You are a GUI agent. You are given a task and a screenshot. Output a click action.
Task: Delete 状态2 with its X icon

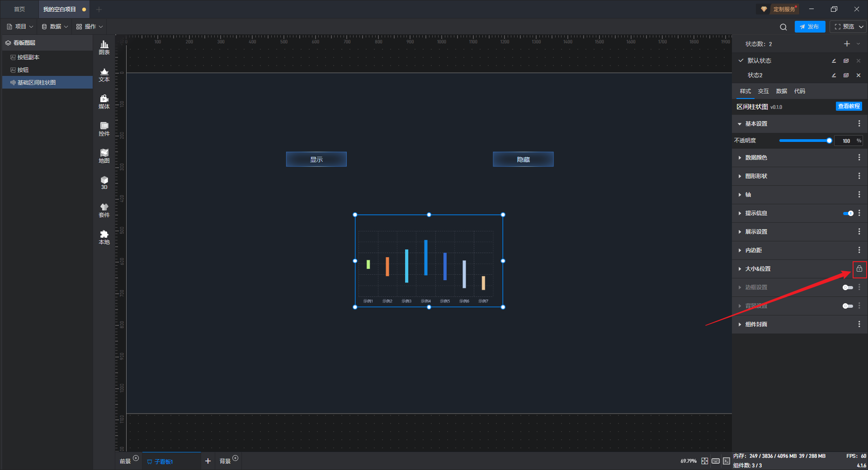859,75
